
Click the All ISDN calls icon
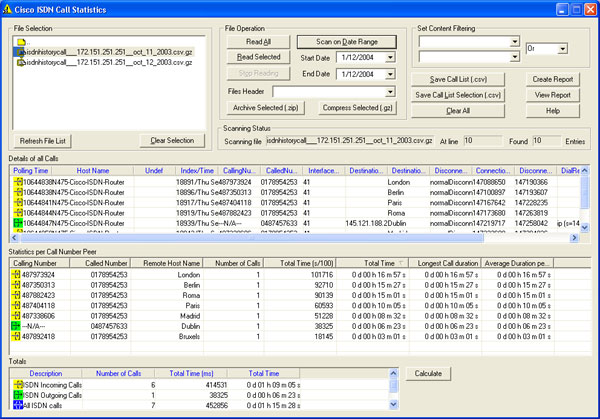pyautogui.click(x=16, y=407)
